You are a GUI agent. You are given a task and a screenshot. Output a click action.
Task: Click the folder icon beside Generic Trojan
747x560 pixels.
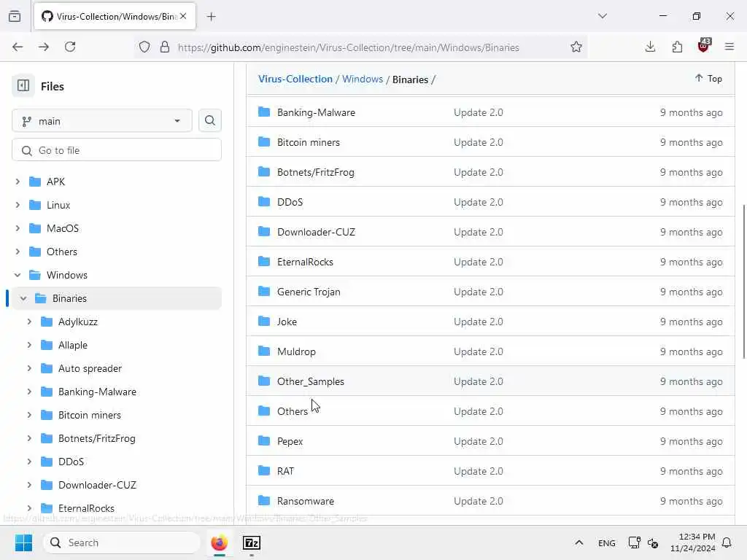[264, 291]
